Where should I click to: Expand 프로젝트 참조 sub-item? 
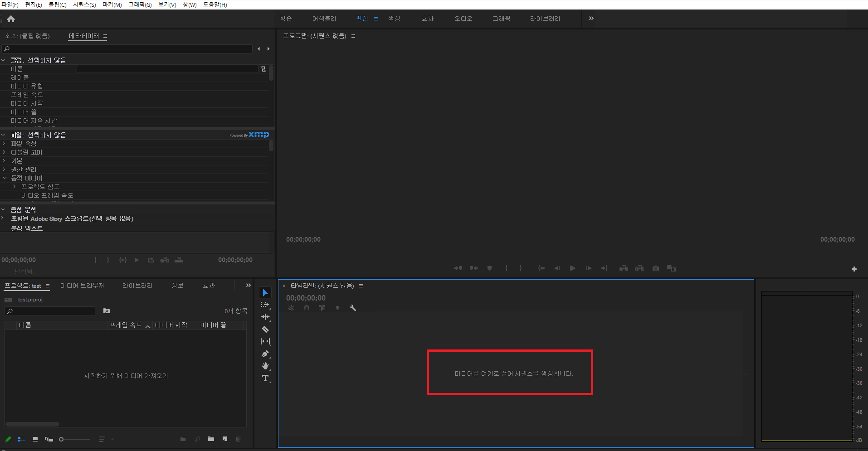[x=15, y=186]
